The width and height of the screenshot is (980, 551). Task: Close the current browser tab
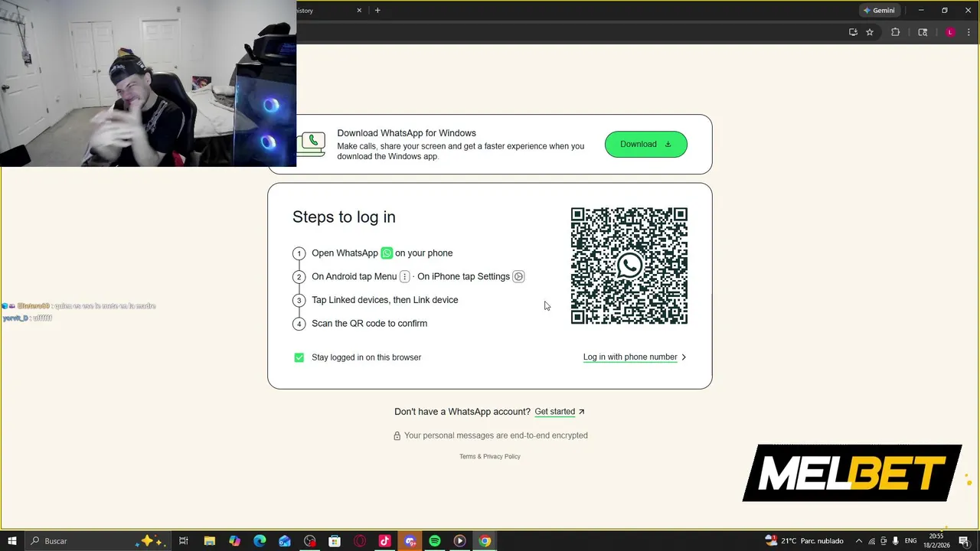coord(359,11)
